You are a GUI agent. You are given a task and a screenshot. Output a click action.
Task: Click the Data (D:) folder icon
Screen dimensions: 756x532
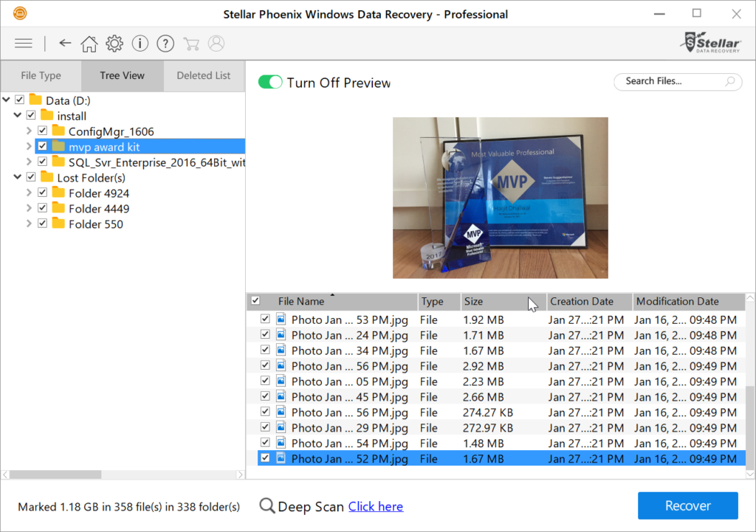(x=35, y=100)
